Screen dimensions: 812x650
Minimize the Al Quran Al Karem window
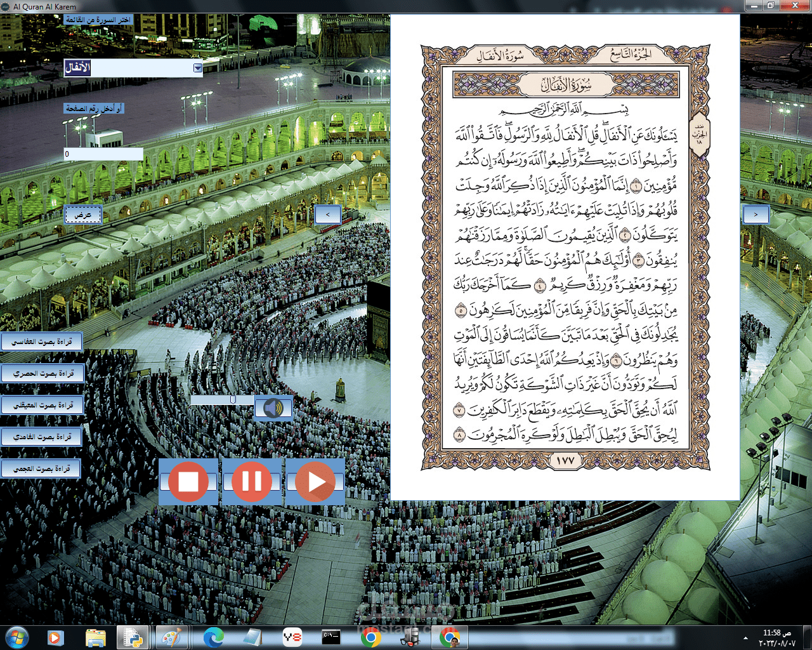pyautogui.click(x=754, y=6)
